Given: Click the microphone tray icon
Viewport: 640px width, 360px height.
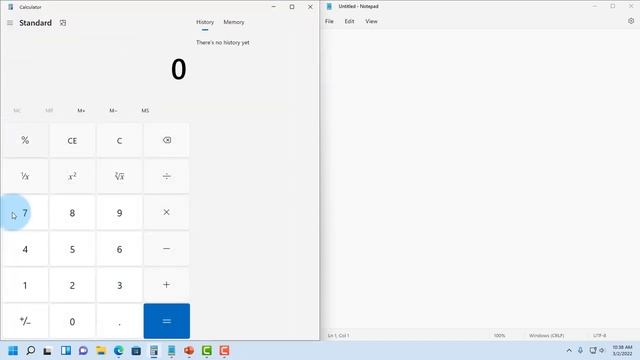Looking at the screenshot, I should point(580,350).
